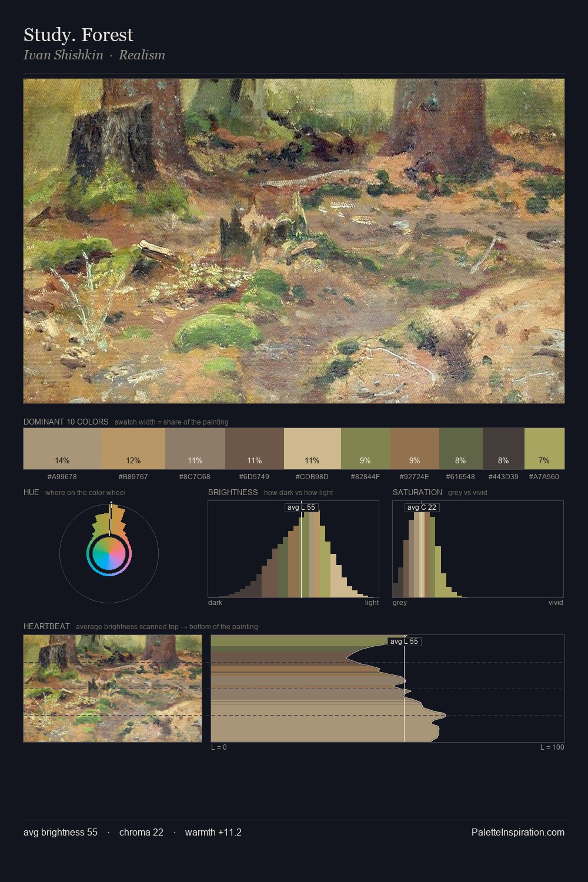Click the hue color wheel

tap(109, 553)
